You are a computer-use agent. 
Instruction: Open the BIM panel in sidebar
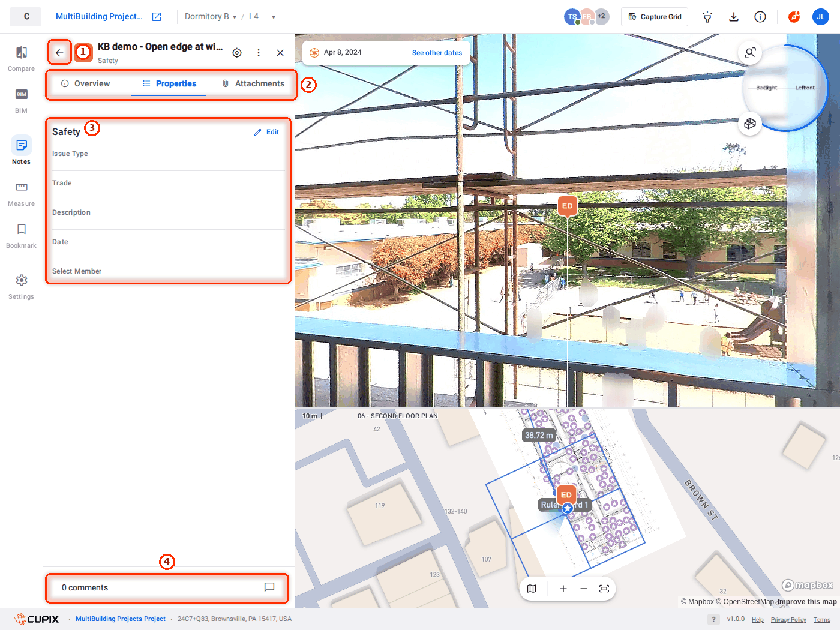[21, 101]
